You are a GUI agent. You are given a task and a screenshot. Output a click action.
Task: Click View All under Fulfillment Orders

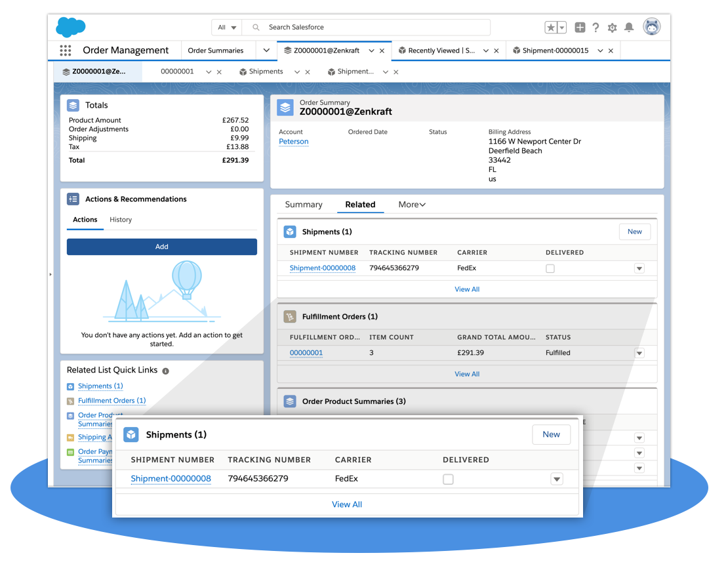pyautogui.click(x=467, y=374)
